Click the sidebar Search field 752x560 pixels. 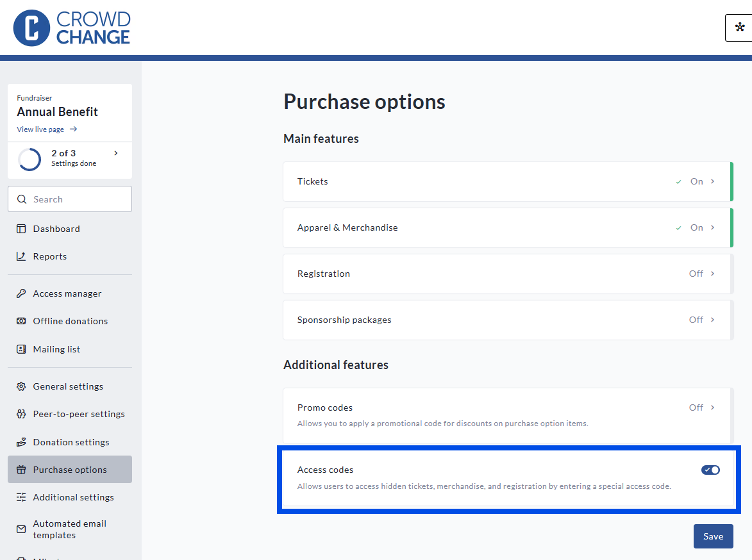coord(70,199)
